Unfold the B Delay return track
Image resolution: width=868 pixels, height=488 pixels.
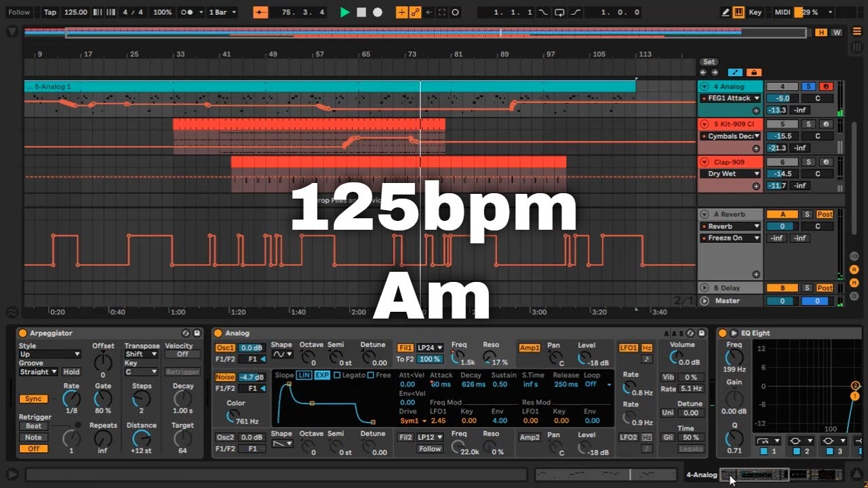coord(705,288)
